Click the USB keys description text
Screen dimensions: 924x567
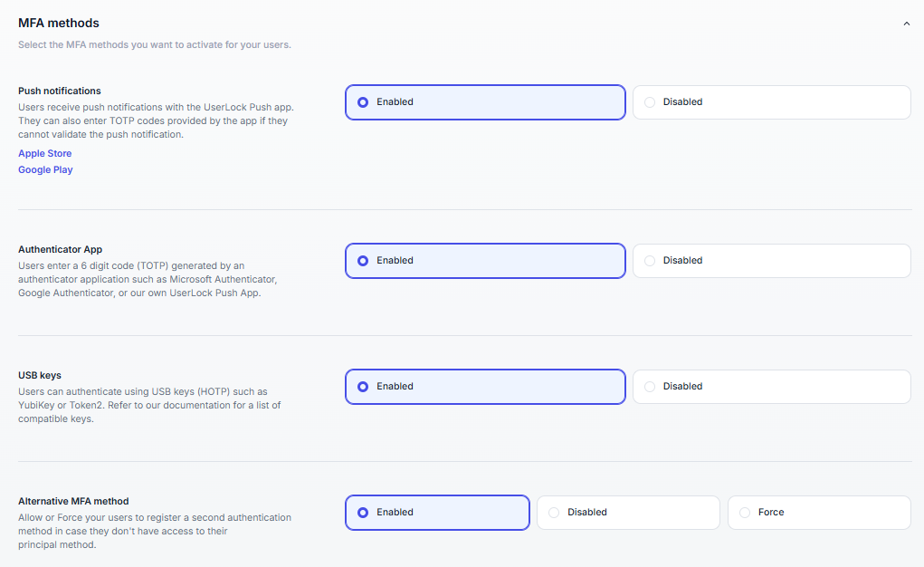[x=149, y=405]
